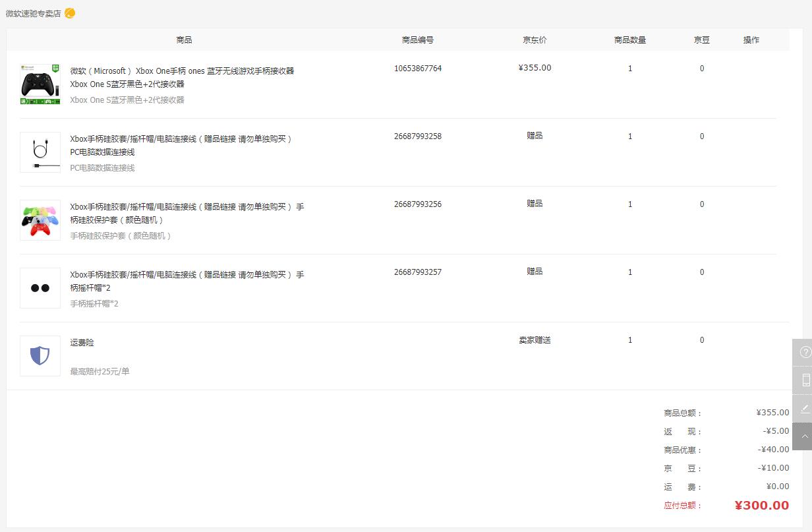The width and height of the screenshot is (812, 532).
Task: Click the 手柄硅胶保护套 product title
Action: pos(187,213)
